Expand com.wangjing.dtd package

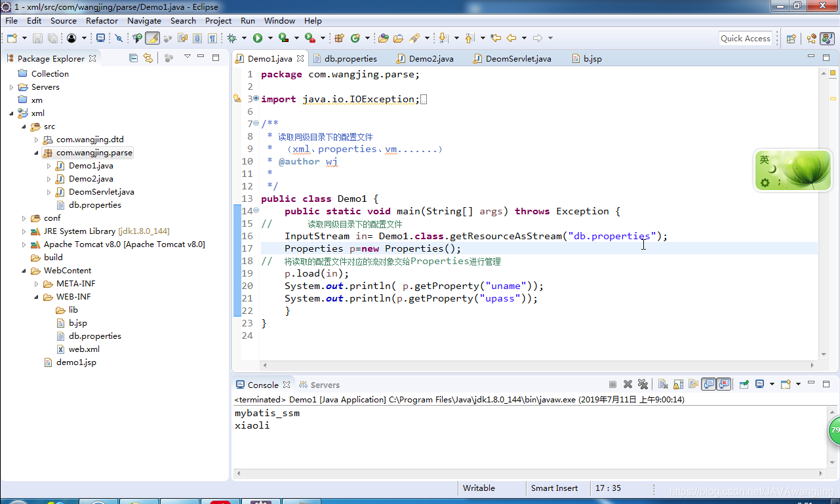36,140
